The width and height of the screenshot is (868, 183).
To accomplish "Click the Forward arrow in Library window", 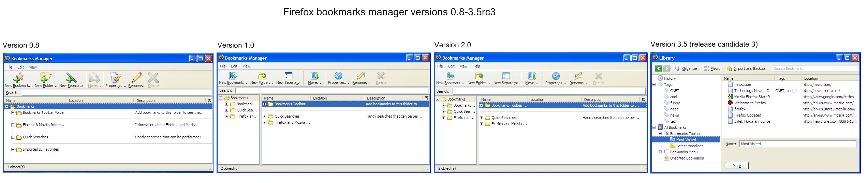I will (667, 68).
